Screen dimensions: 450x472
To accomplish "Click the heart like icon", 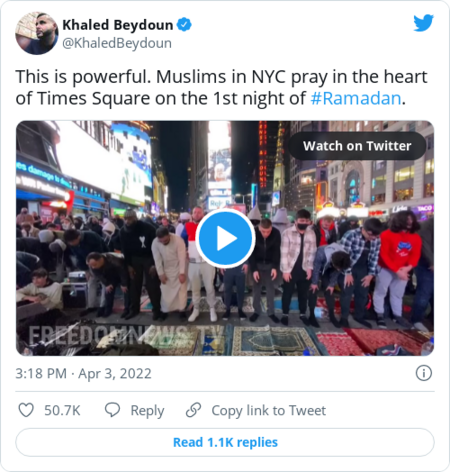I will (26, 410).
